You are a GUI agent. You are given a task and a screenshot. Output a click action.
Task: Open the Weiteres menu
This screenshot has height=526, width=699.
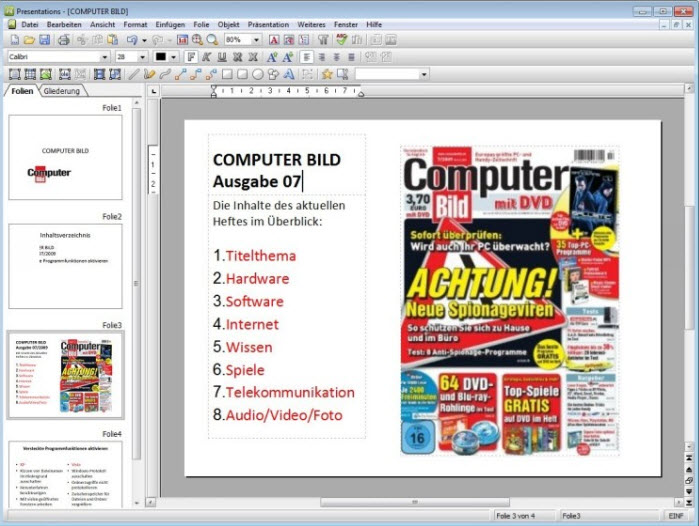(x=312, y=25)
